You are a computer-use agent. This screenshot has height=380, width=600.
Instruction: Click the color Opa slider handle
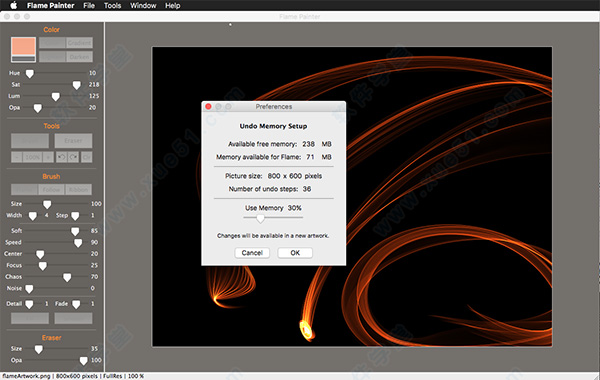pyautogui.click(x=38, y=108)
